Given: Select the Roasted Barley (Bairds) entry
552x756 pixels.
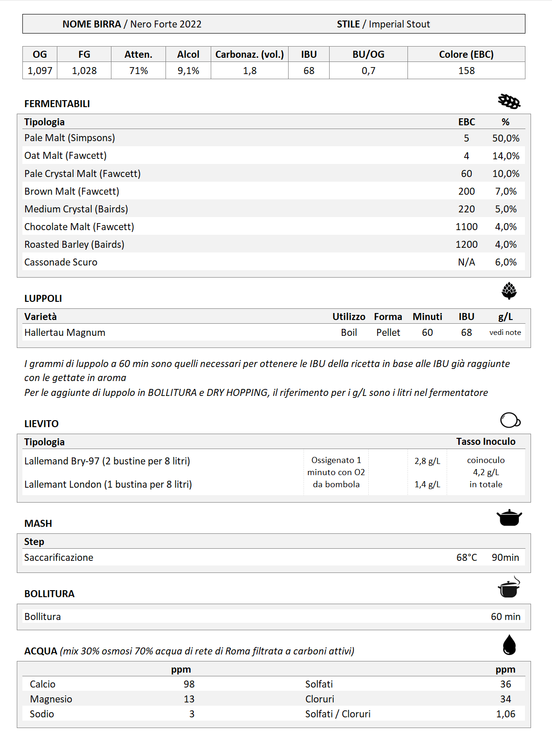Looking at the screenshot, I should [75, 245].
